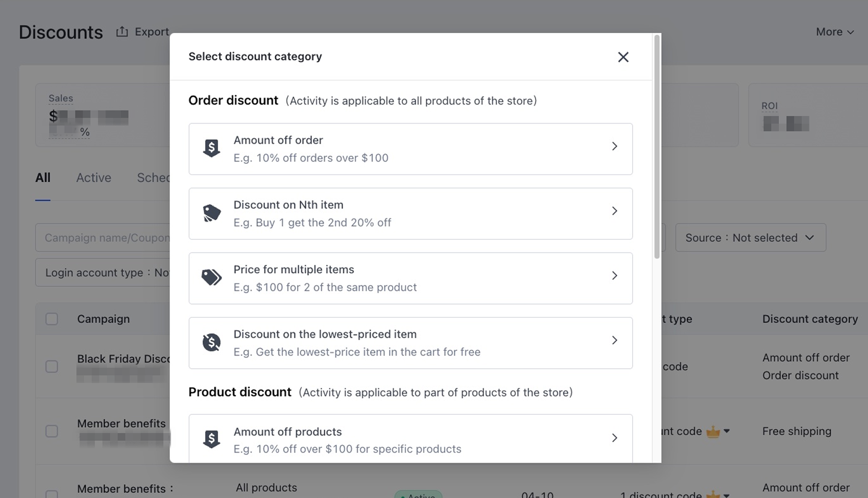868x498 pixels.
Task: Choose Discount on the lowest-priced item option
Action: point(410,342)
